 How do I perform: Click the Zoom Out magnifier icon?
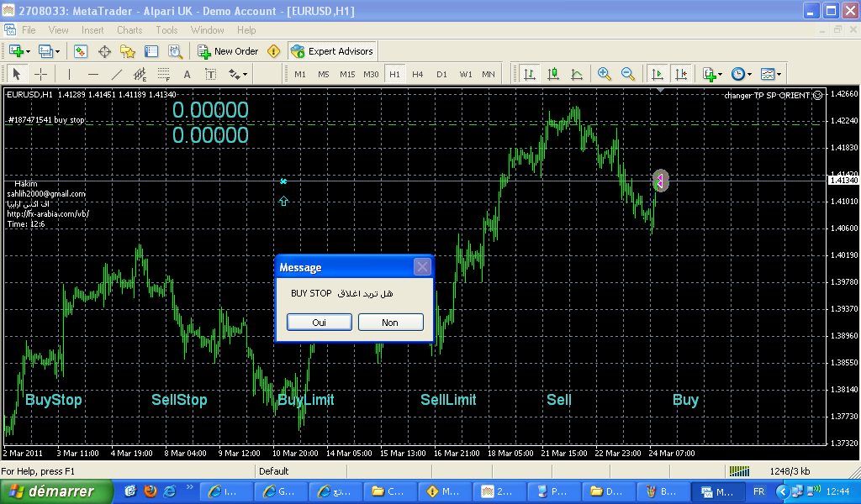coord(627,74)
